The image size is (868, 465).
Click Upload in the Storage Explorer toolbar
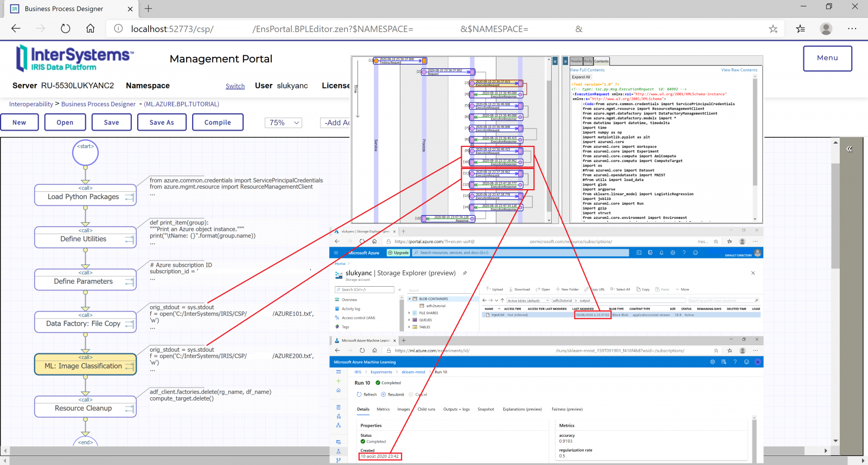coord(495,289)
